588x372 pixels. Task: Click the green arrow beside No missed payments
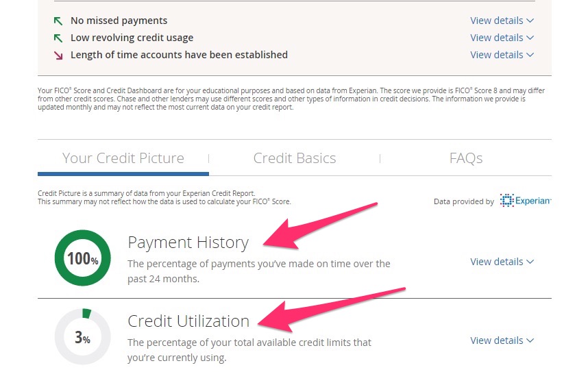[58, 21]
